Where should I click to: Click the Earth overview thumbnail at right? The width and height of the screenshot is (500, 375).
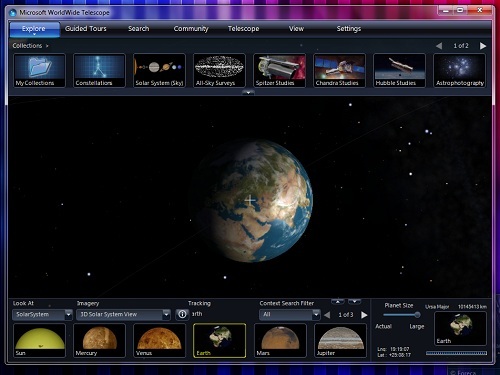[460, 329]
